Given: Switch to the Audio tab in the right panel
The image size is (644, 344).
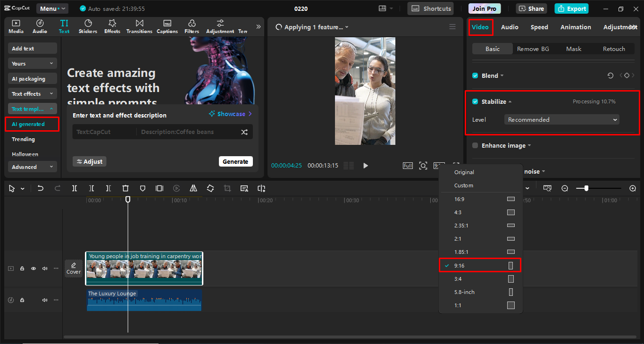Looking at the screenshot, I should click(x=509, y=27).
